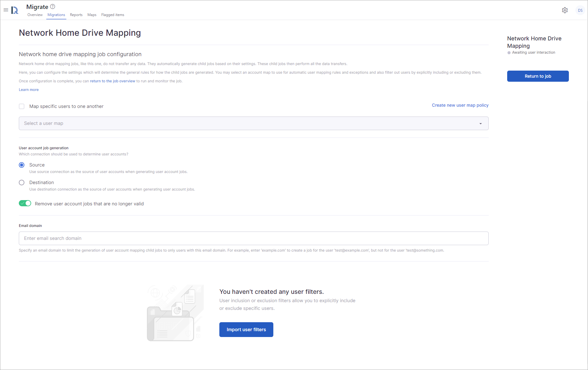Screen dimensions: 588x370
Task: Enable Map specific users to one another
Action: 22,106
